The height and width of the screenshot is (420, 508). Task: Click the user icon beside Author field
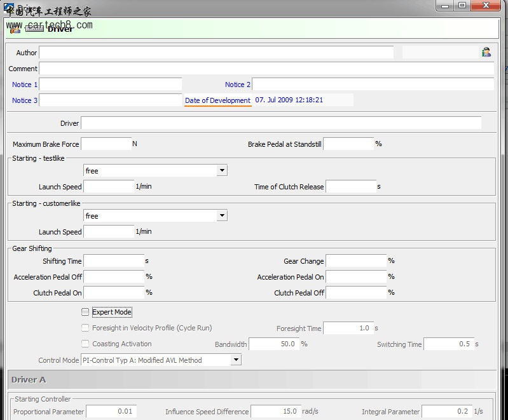(486, 53)
